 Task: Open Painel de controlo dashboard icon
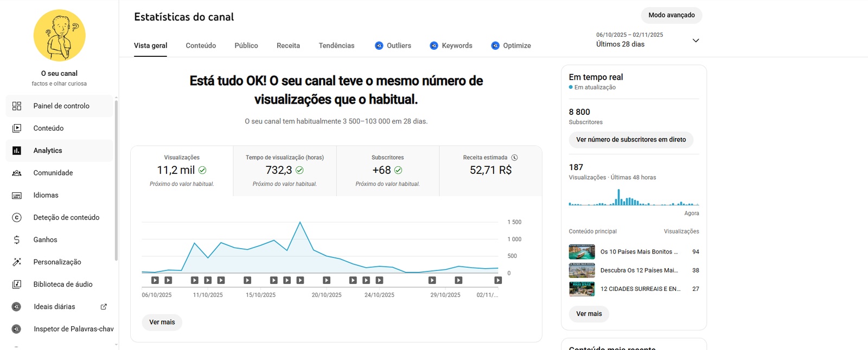tap(17, 106)
